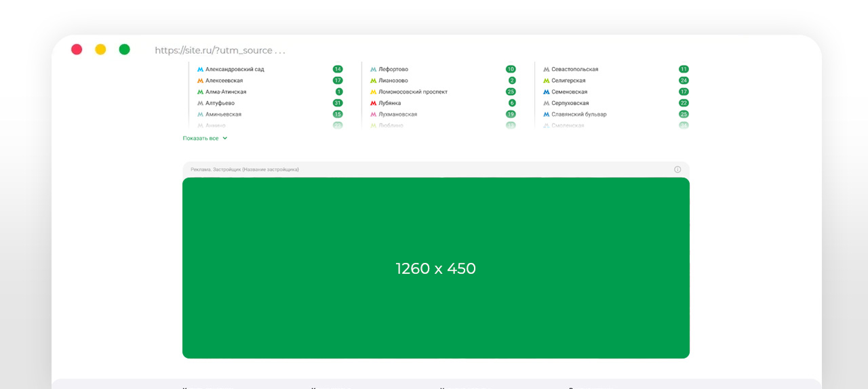Viewport: 868px width, 389px height.
Task: Click the count badge 15 for Аминьевская
Action: 338,115
